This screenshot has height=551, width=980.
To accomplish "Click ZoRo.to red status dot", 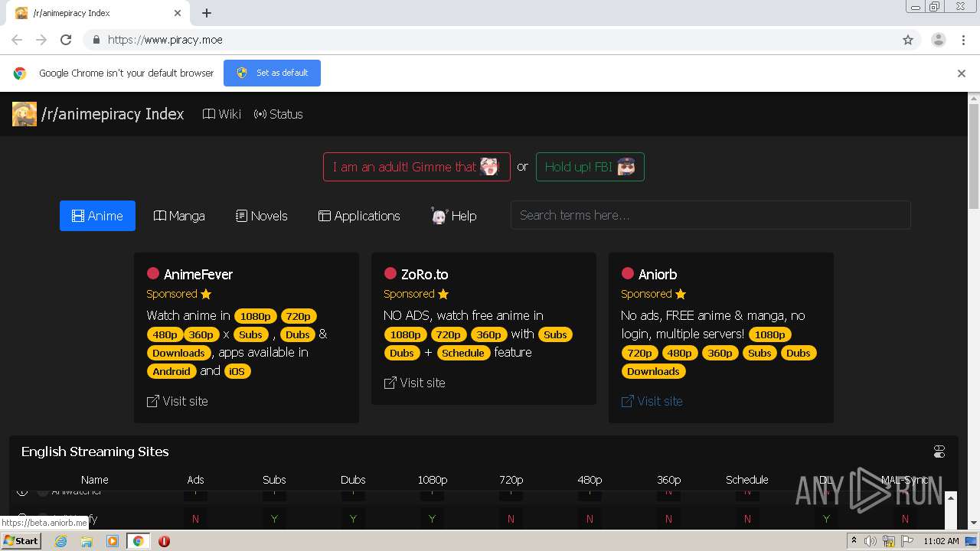I will 390,273.
